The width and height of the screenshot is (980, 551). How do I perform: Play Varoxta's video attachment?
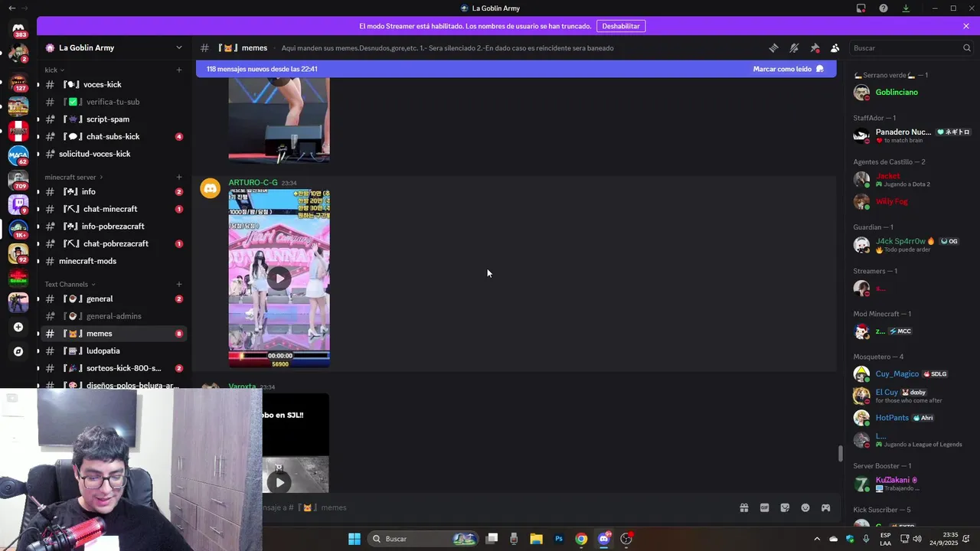tap(279, 482)
